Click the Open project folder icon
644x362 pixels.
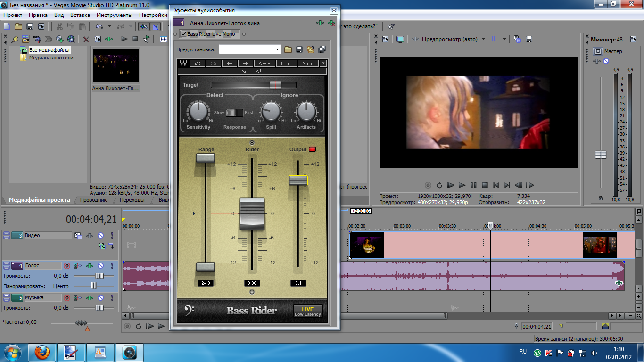[x=18, y=26]
